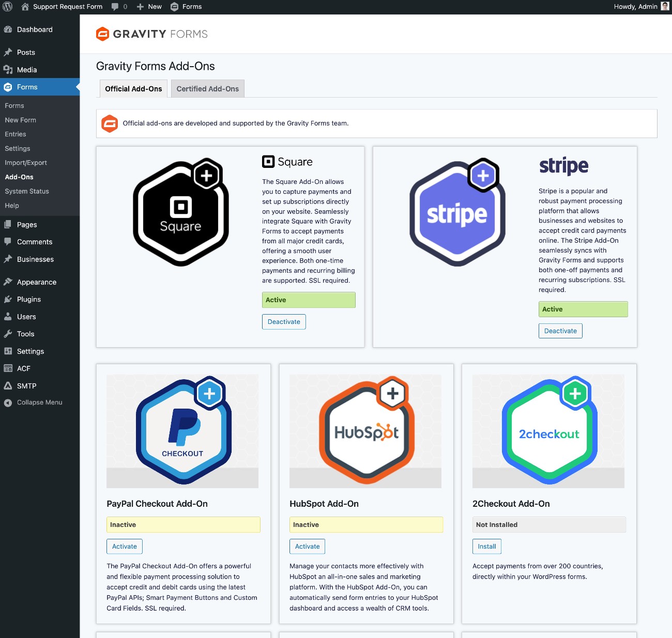The width and height of the screenshot is (672, 638).
Task: Click the WordPress logo icon
Action: (x=8, y=7)
